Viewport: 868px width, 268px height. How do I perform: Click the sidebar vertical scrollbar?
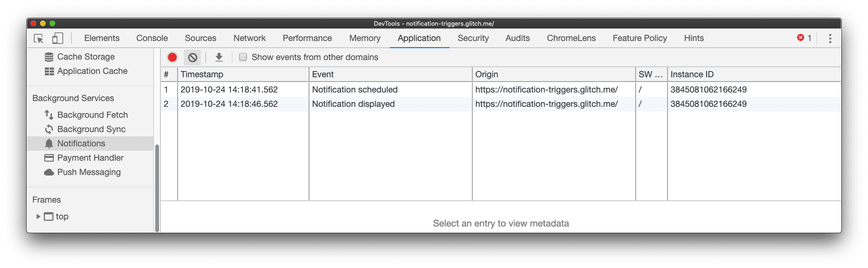coord(157,186)
